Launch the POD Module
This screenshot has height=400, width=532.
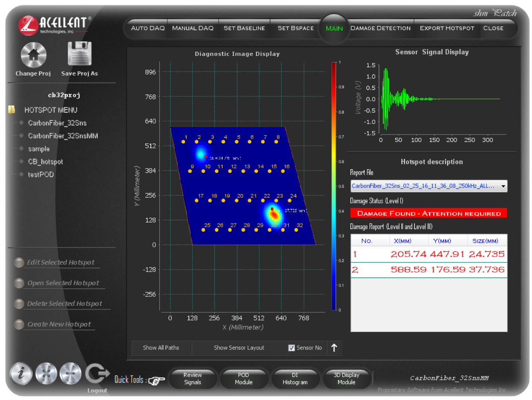(x=244, y=378)
